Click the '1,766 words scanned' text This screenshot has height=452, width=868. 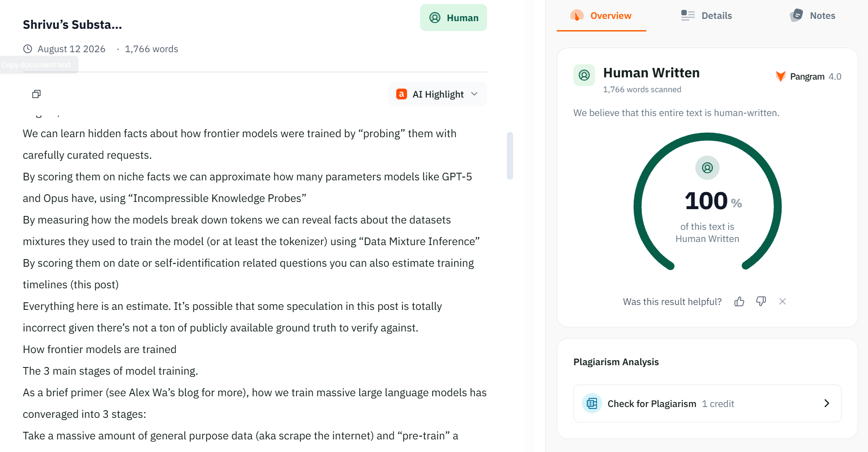(x=642, y=90)
